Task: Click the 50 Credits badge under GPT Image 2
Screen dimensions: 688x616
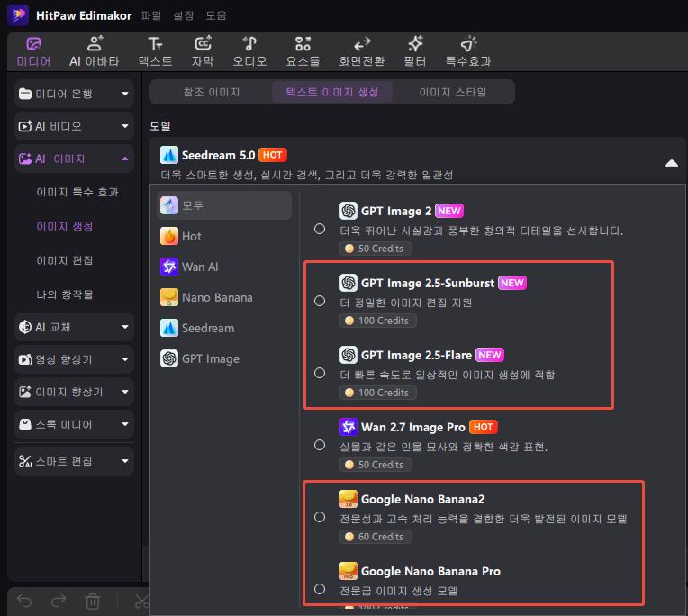Action: 376,249
